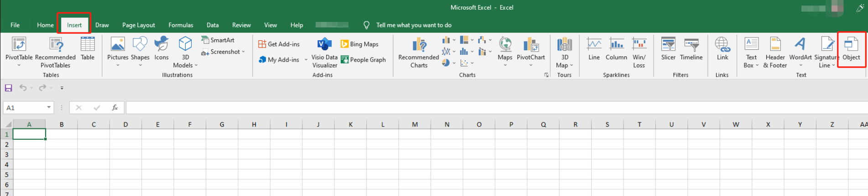Click the Bing Maps add-in
This screenshot has height=196, width=868.
pyautogui.click(x=359, y=44)
